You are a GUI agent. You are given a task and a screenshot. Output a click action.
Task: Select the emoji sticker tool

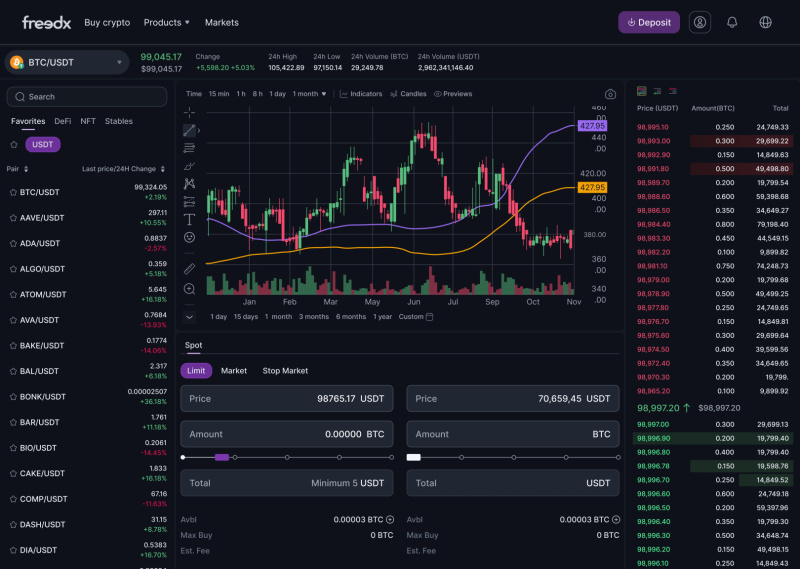tap(189, 237)
